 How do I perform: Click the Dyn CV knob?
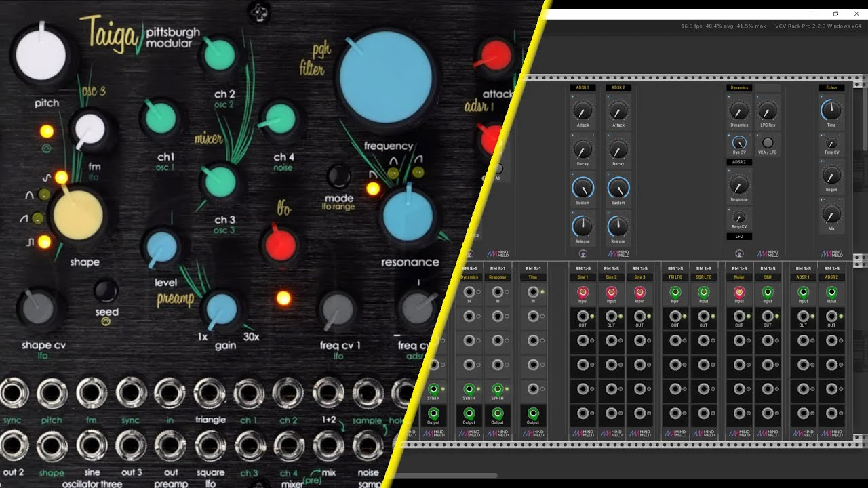tap(739, 143)
